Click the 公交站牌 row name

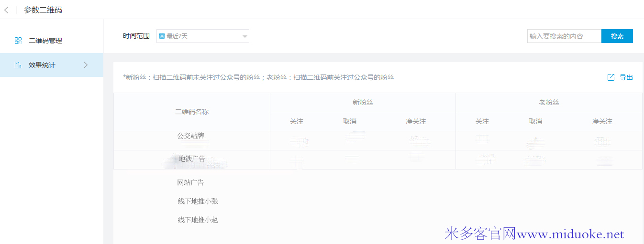pos(190,136)
